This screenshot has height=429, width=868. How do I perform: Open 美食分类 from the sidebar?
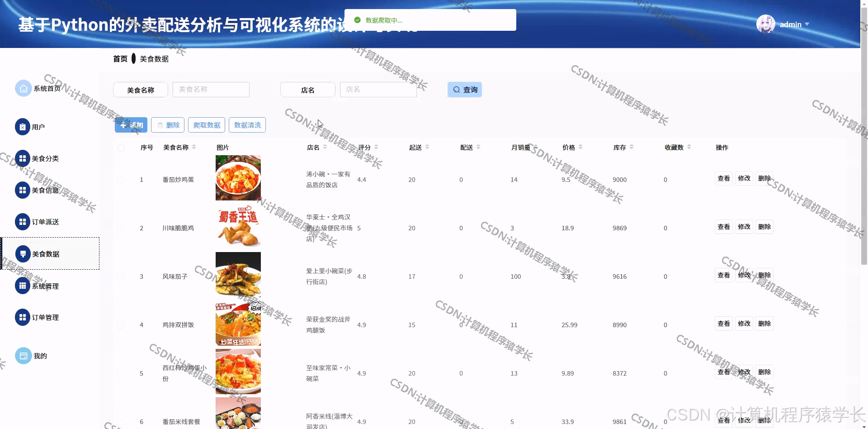[23, 158]
